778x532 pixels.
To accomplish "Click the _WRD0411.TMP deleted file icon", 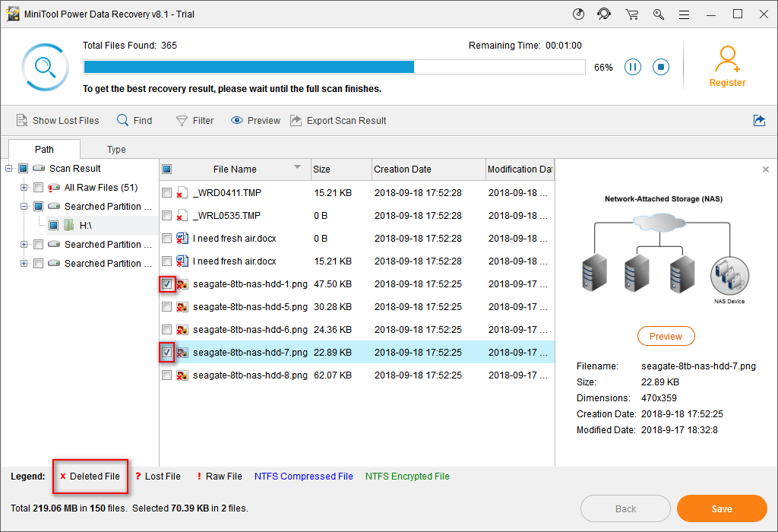I will (x=182, y=192).
